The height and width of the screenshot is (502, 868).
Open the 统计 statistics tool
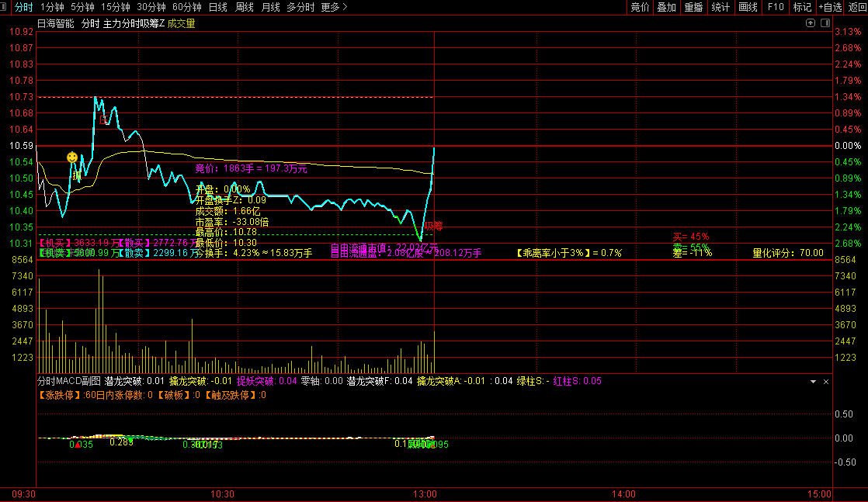(720, 7)
